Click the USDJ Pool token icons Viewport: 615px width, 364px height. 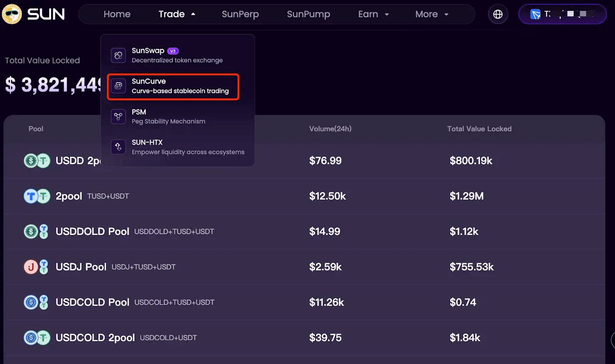coord(36,267)
